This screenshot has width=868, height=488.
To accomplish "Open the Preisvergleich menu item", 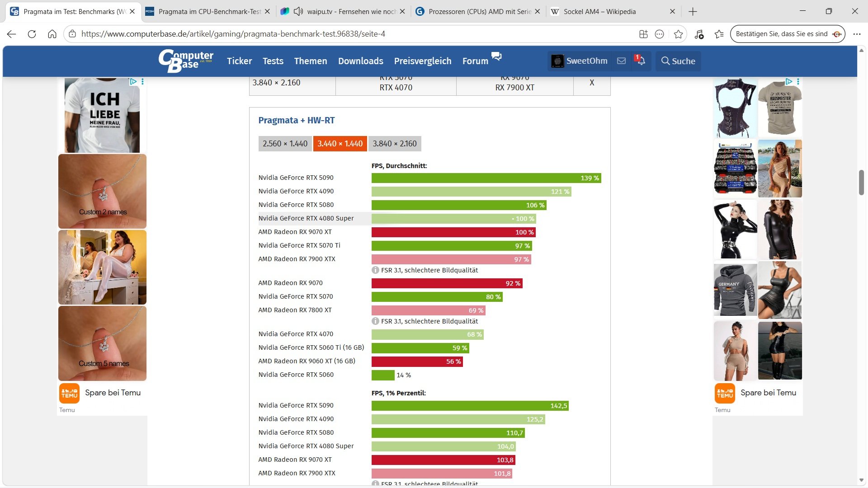I will (423, 61).
